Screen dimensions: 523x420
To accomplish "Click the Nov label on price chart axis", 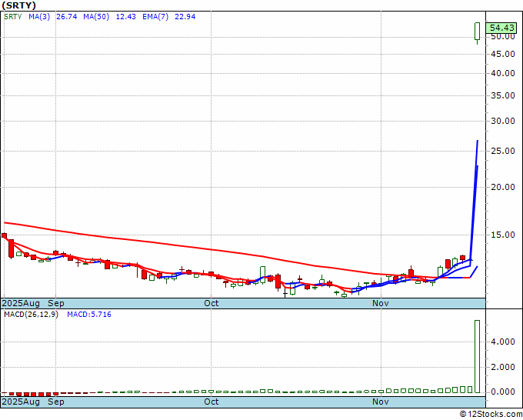I will pyautogui.click(x=380, y=303).
